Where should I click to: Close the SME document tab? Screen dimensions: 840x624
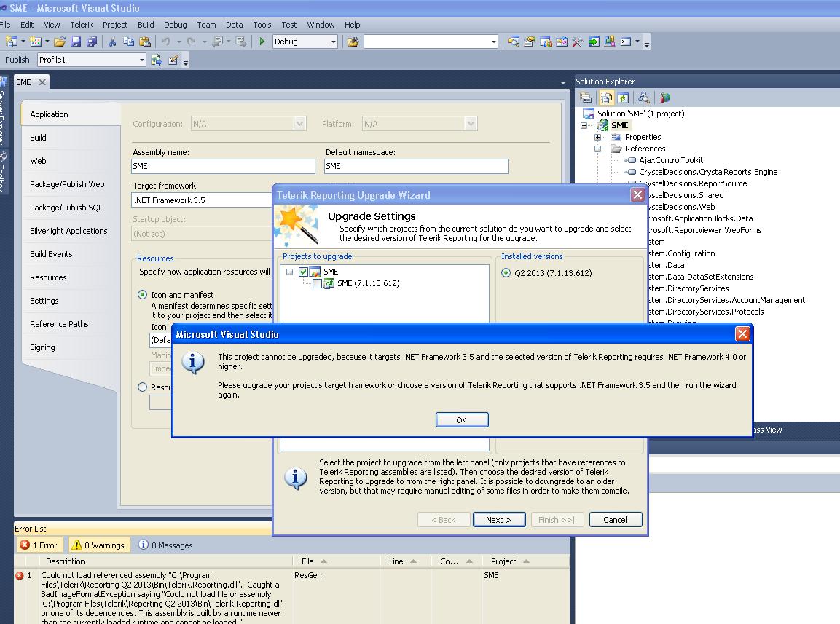42,82
